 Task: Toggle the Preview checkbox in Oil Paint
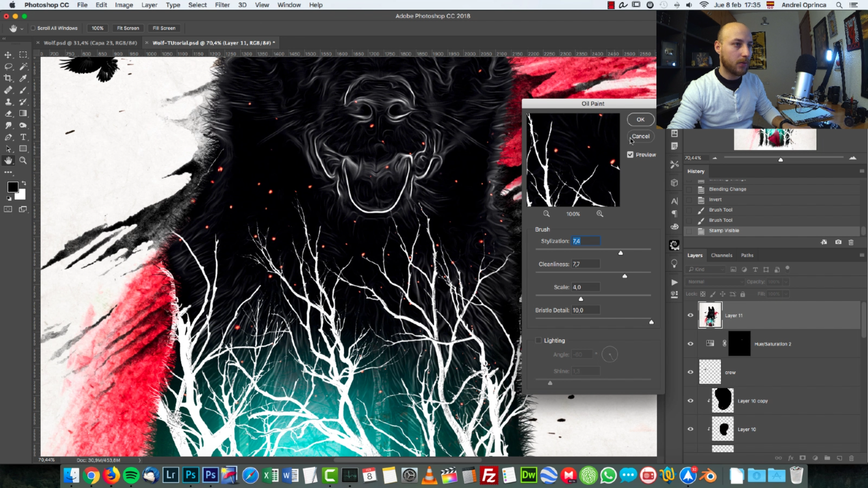coord(630,155)
